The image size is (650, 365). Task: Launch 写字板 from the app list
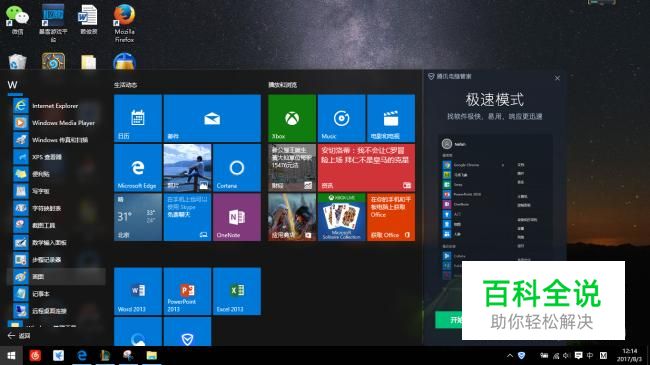(x=56, y=191)
